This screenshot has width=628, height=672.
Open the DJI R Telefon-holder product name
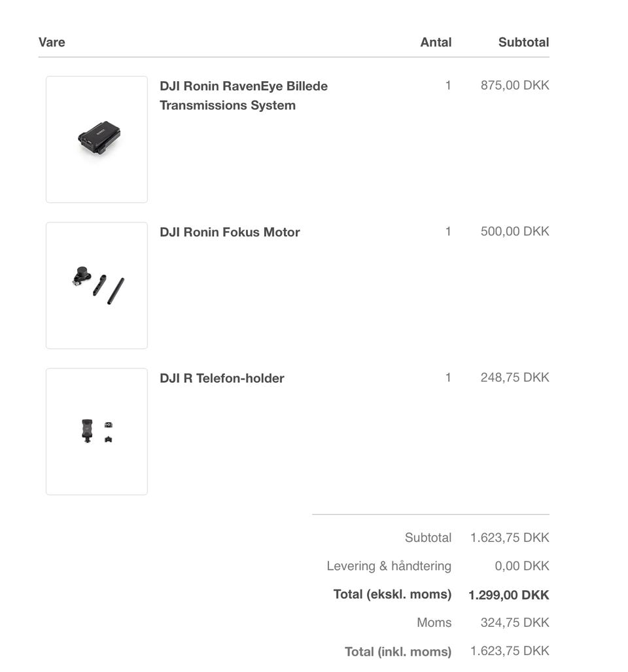tap(222, 378)
